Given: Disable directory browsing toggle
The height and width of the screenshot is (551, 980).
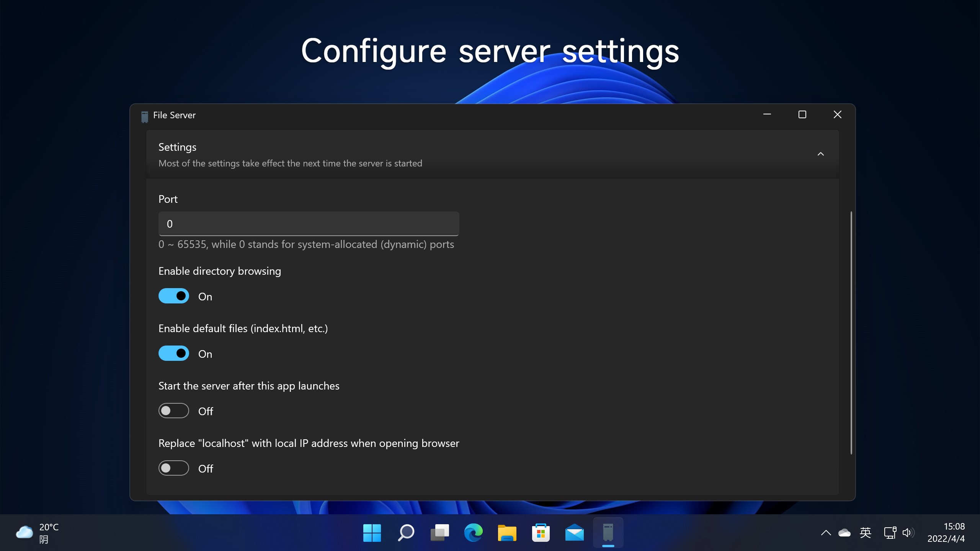Looking at the screenshot, I should (174, 296).
